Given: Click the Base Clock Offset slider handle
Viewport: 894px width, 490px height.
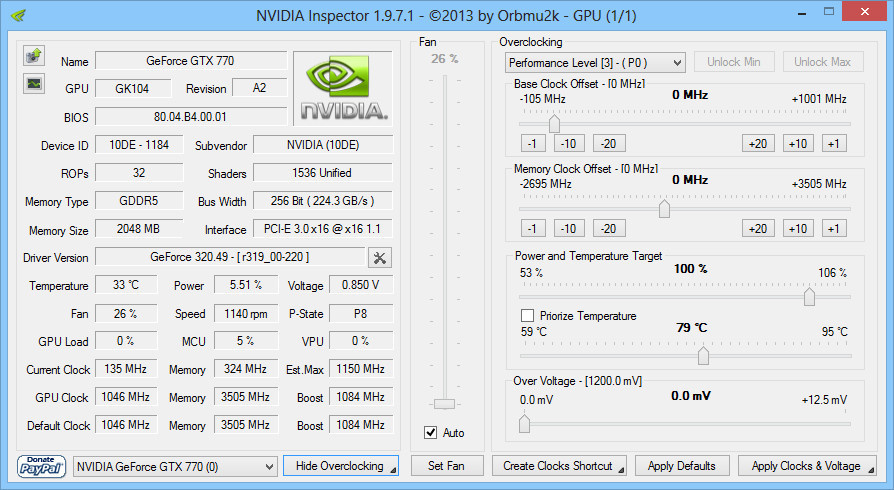Looking at the screenshot, I should pos(554,124).
